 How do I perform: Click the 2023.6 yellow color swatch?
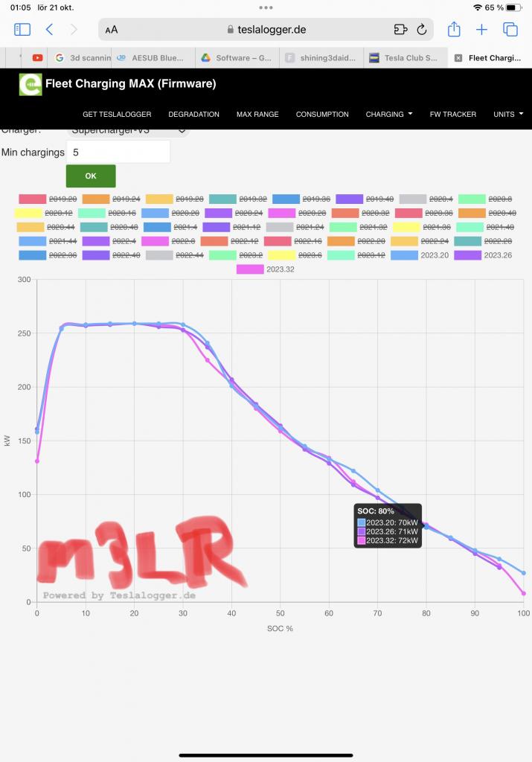pos(282,255)
